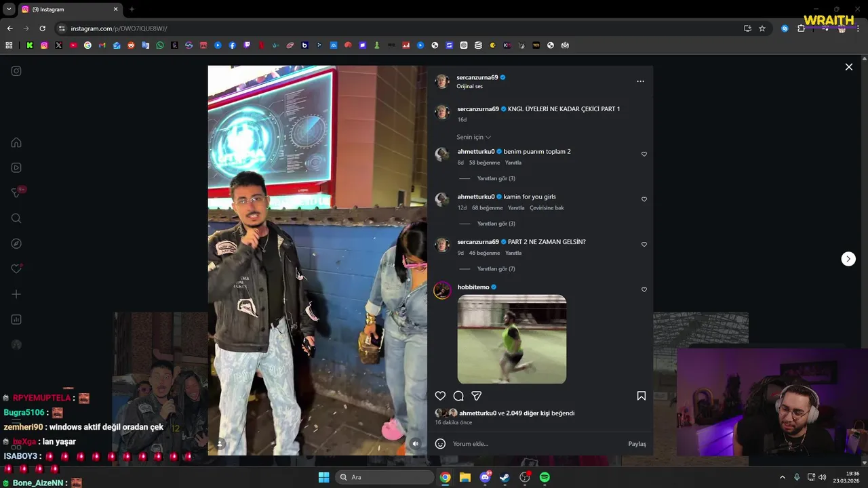The height and width of the screenshot is (488, 868).
Task: Open a new Chrome tab
Action: click(x=132, y=9)
